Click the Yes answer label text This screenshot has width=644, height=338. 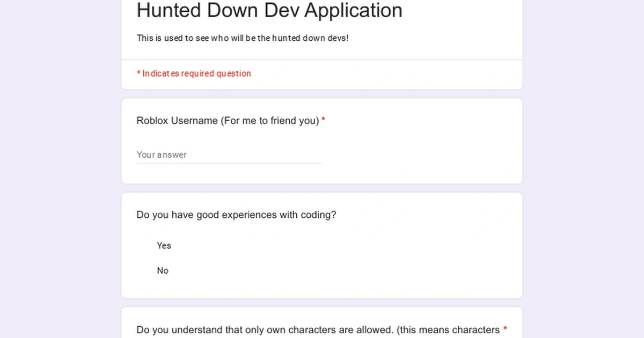pyautogui.click(x=164, y=246)
